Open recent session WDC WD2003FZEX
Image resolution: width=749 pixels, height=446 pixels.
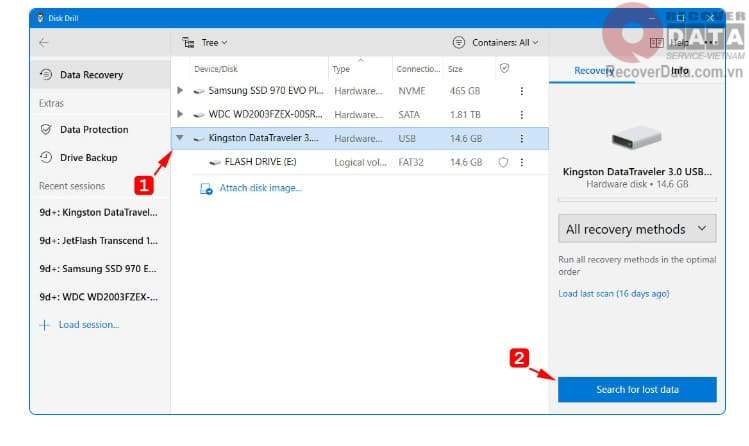point(98,297)
